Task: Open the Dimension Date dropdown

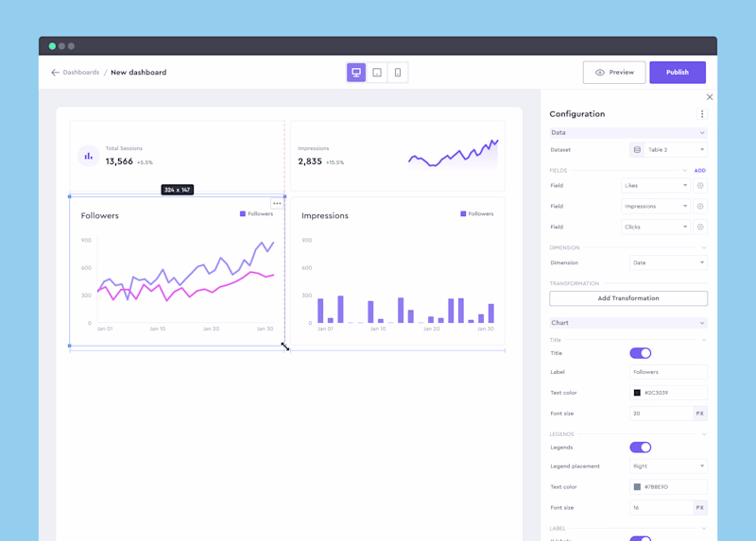Action: [668, 262]
